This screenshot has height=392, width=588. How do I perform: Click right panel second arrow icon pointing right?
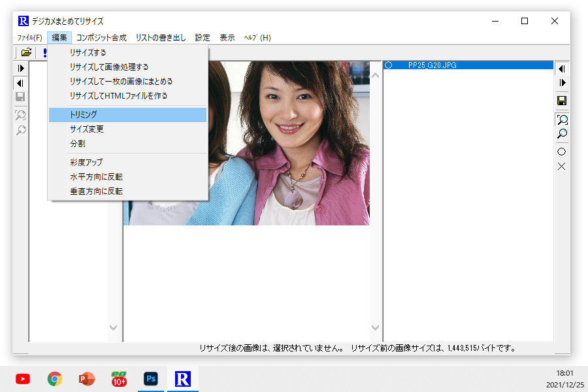[x=562, y=83]
